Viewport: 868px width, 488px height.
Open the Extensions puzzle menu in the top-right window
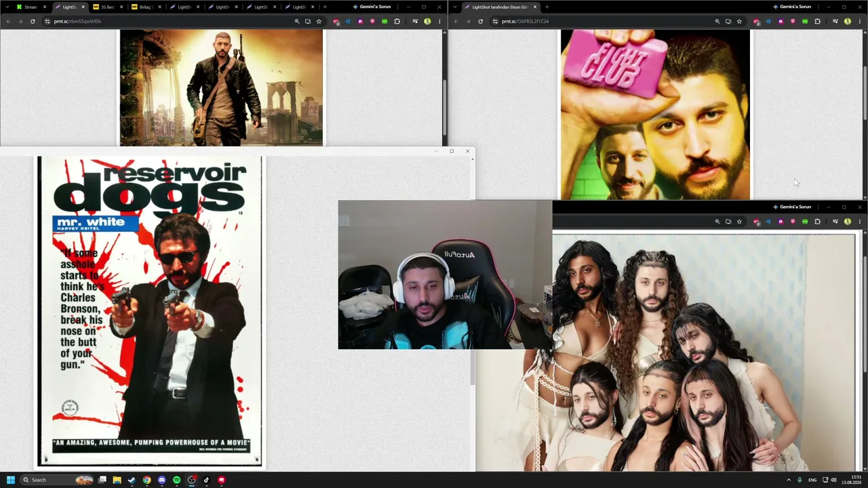coord(817,21)
